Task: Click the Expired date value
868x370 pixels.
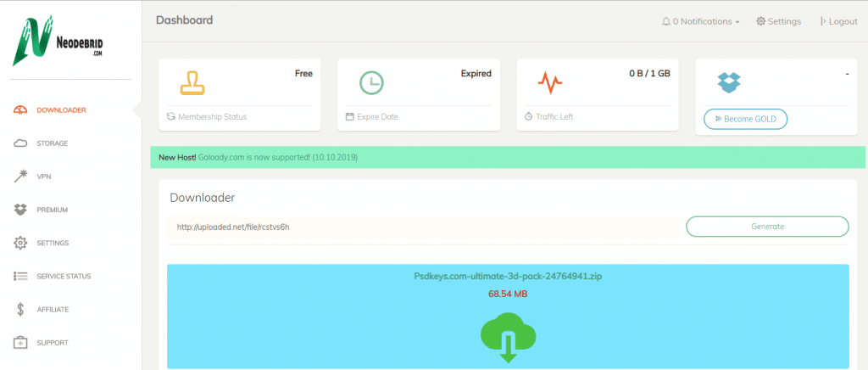Action: (x=476, y=73)
